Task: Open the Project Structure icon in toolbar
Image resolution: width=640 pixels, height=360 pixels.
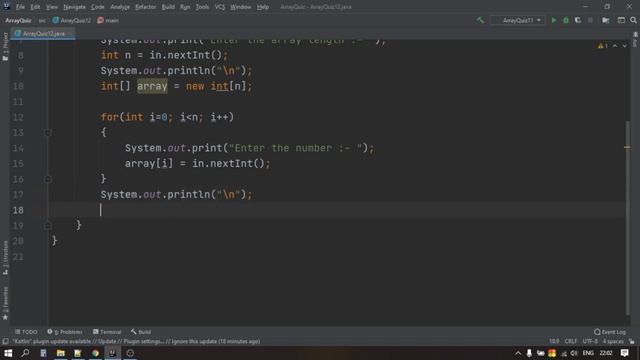Action: [x=606, y=20]
